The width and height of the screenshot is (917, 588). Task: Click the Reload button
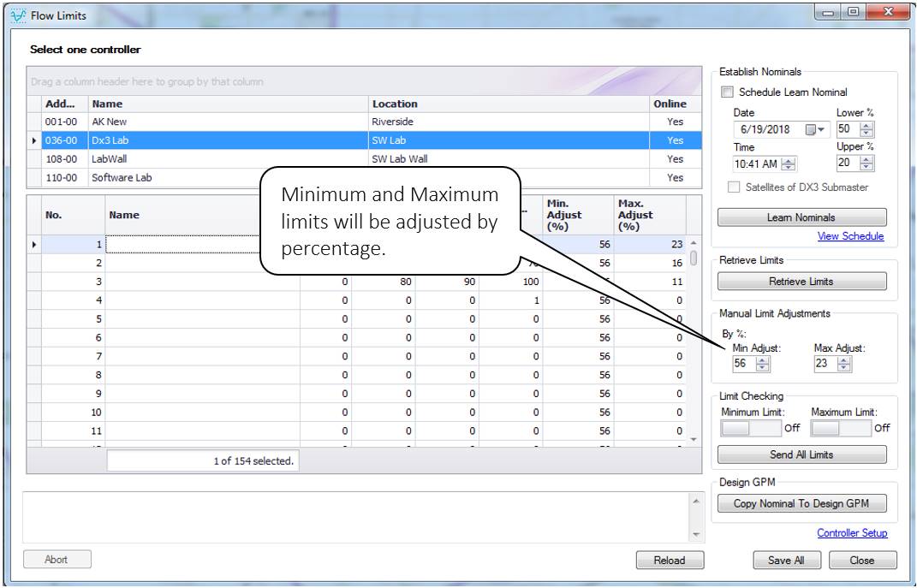tap(670, 560)
